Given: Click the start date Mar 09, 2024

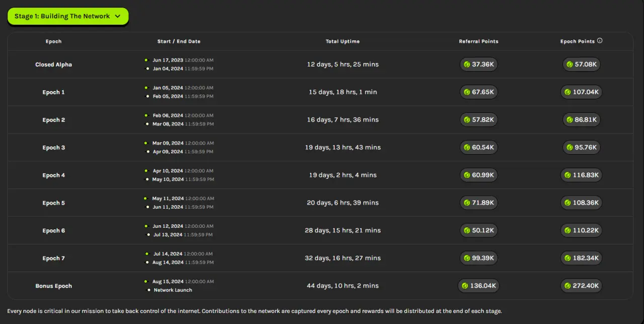Looking at the screenshot, I should 168,143.
